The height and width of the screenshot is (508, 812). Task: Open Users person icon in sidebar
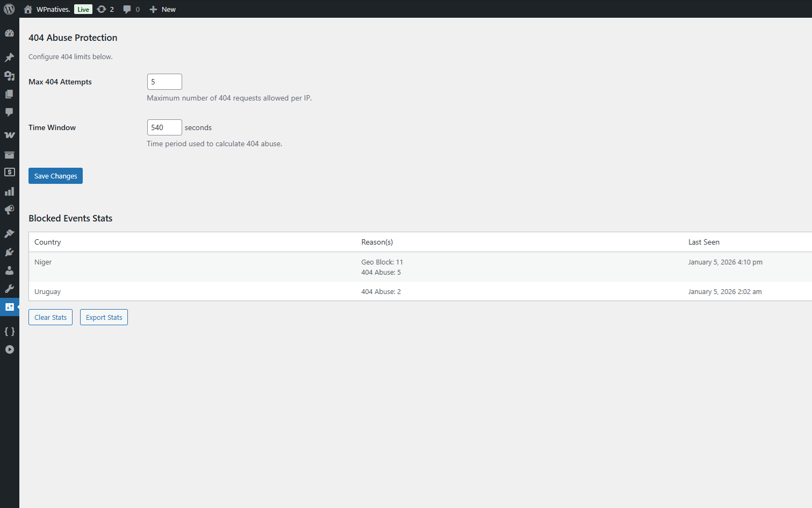tap(10, 270)
